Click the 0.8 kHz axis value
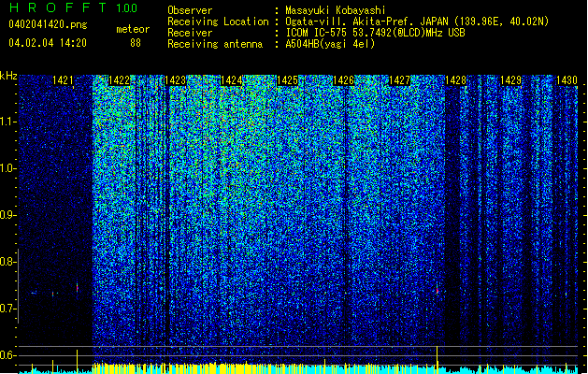588x374 pixels. pos(7,262)
